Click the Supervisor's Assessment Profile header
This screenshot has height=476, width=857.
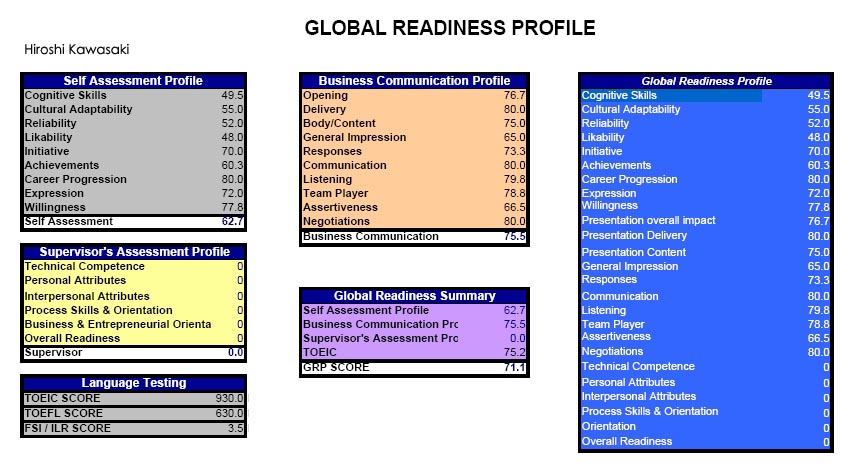point(134,251)
